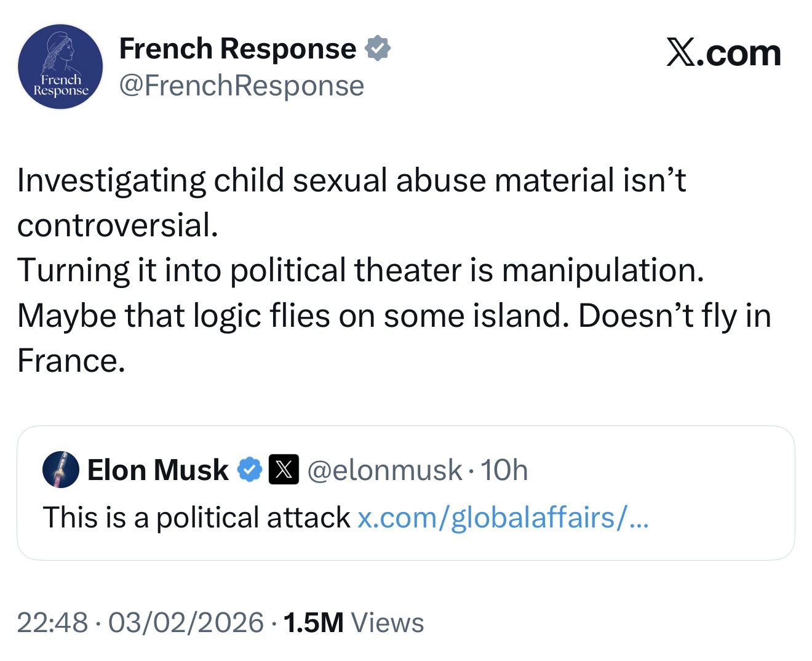Image resolution: width=812 pixels, height=661 pixels.
Task: Click the "This is a political attack" text
Action: (x=197, y=517)
